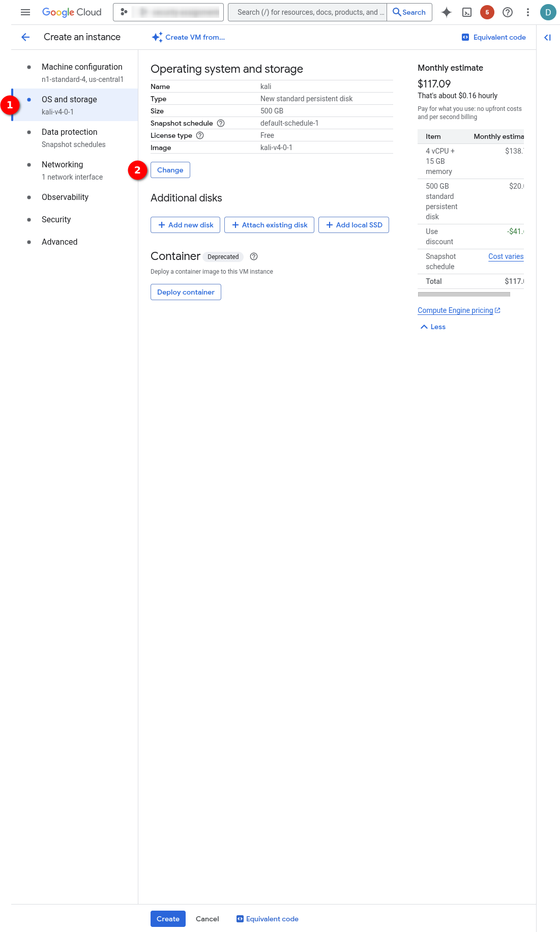Image resolution: width=560 pixels, height=932 pixels.
Task: Click Create VM from... option
Action: [188, 37]
